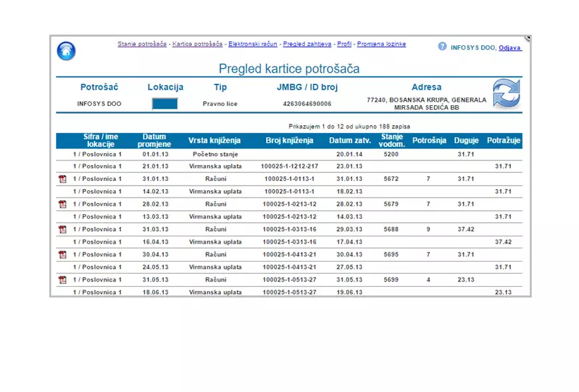Click the Vrsta knjiženja column header
This screenshot has height=392, width=579.
(214, 140)
